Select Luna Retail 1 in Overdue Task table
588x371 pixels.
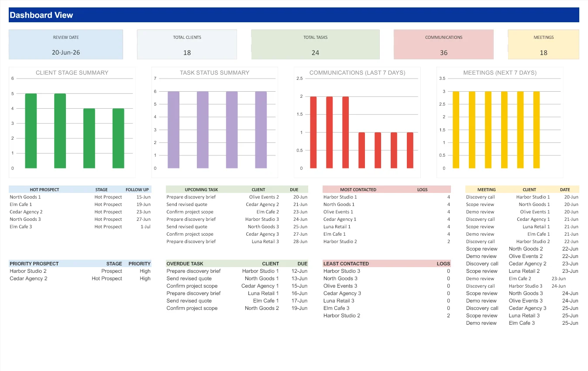(263, 293)
